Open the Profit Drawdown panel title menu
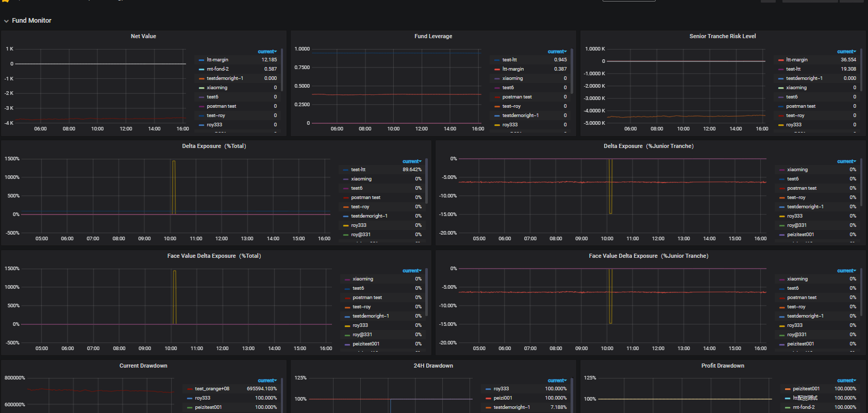This screenshot has width=868, height=413. (x=723, y=366)
